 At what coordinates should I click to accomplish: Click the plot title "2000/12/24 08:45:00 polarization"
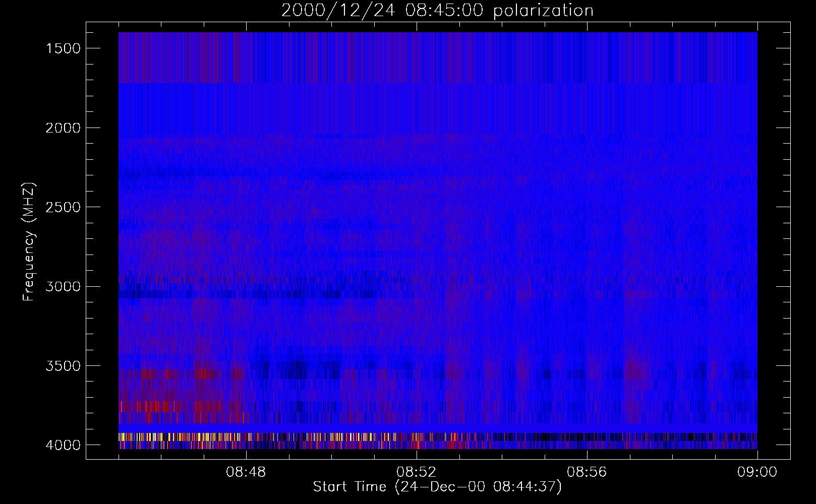click(x=437, y=11)
